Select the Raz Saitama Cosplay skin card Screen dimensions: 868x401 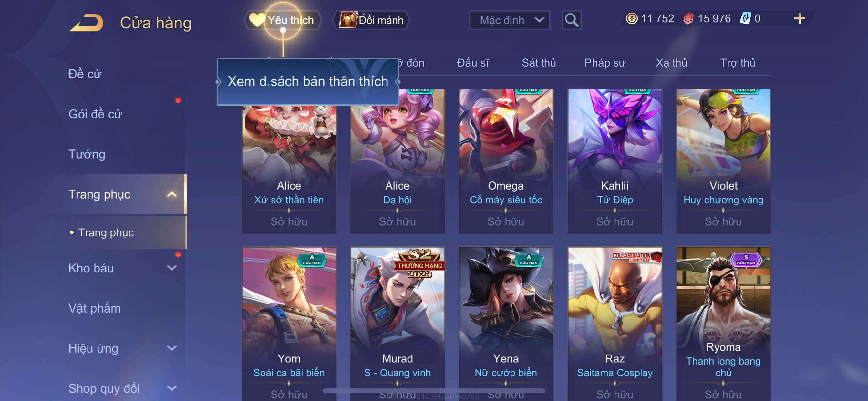tap(615, 324)
